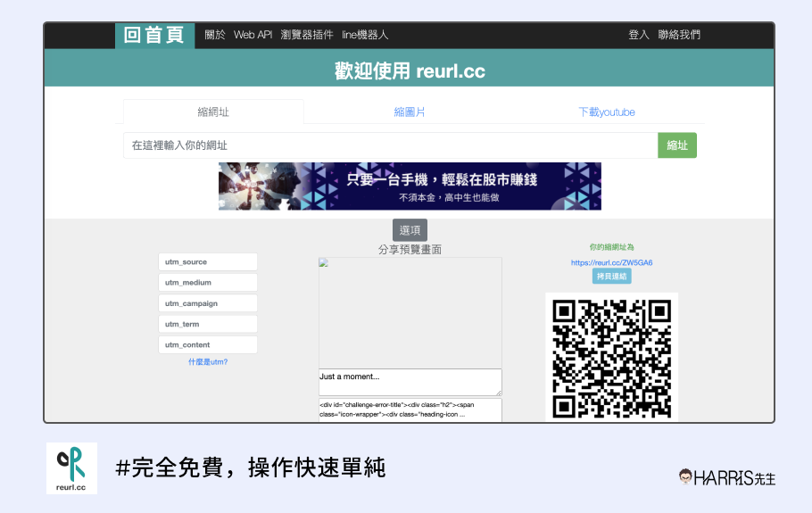Click utm_term input field
Screen dimensions: 812x513
tap(208, 324)
